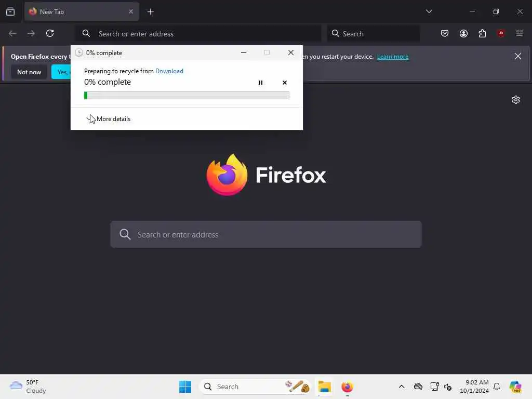Viewport: 532px width, 399px height.
Task: Click the Firefox logo on new tab
Action: pos(266,175)
